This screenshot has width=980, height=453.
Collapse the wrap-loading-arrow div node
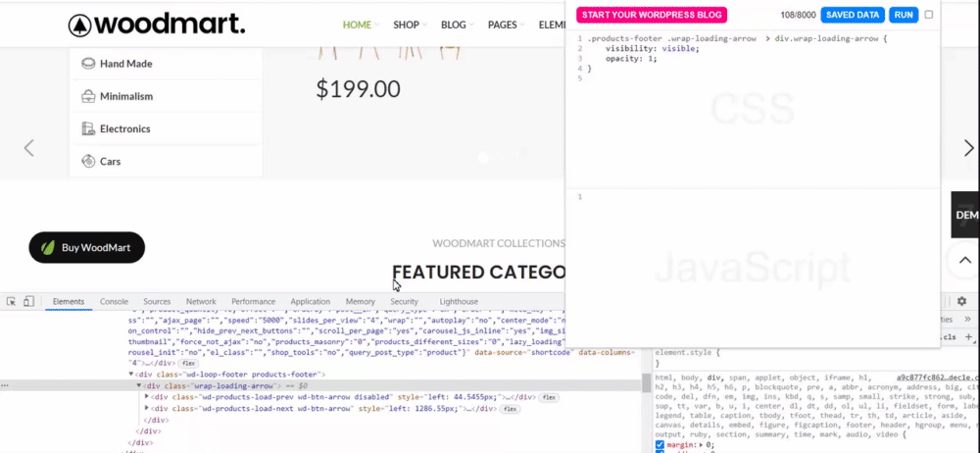tap(139, 385)
